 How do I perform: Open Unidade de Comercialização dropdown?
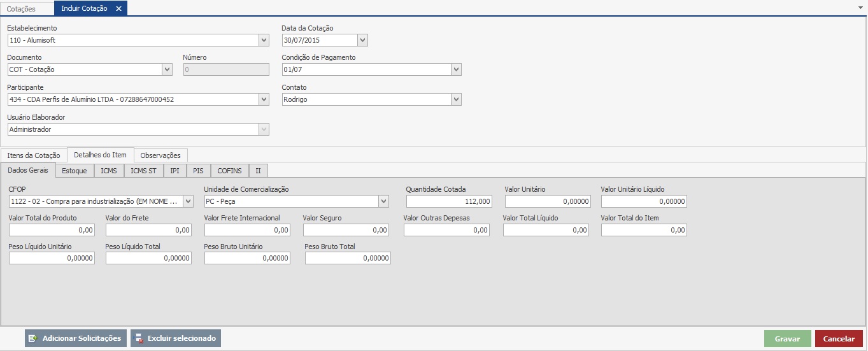click(x=383, y=201)
